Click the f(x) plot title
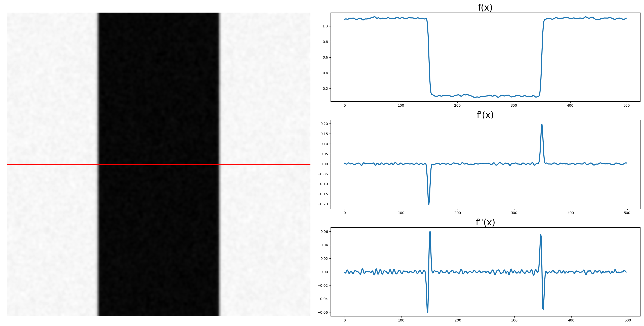The width and height of the screenshot is (644, 326). click(x=485, y=7)
